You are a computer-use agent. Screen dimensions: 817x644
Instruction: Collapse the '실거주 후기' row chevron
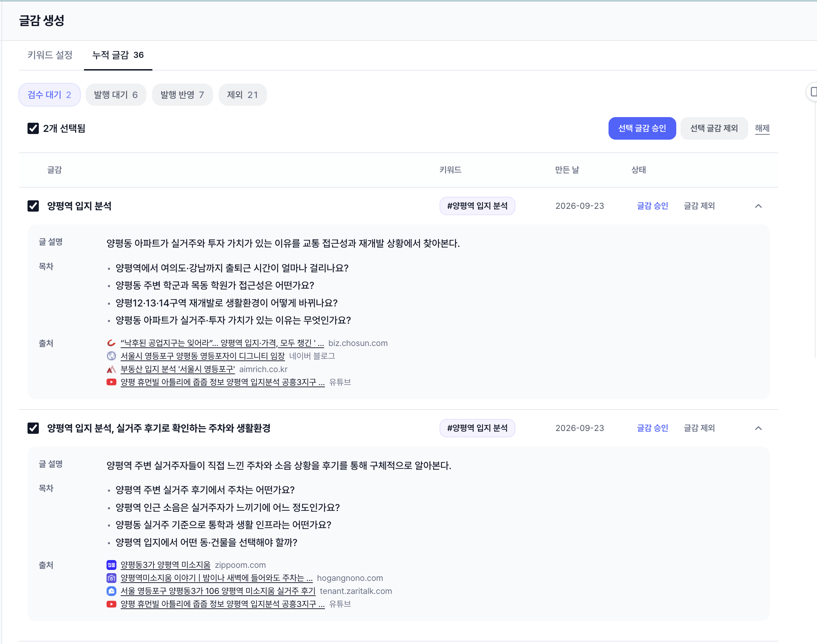(758, 428)
